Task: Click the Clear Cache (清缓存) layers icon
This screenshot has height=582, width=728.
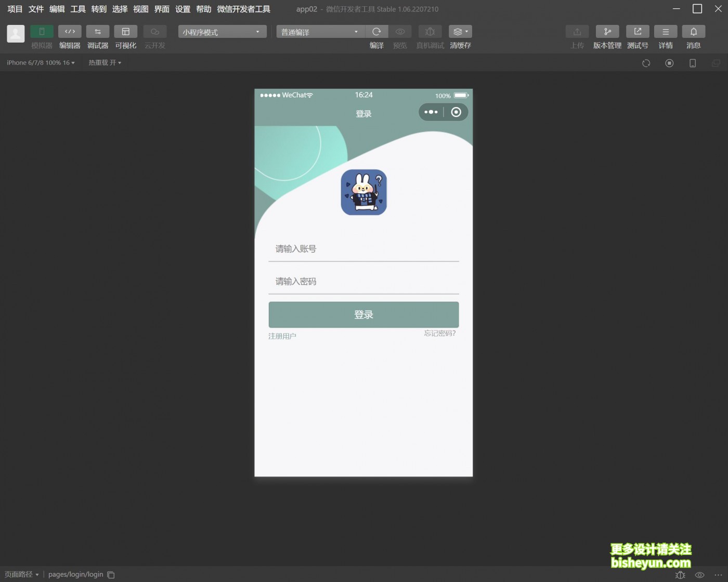Action: pos(460,32)
